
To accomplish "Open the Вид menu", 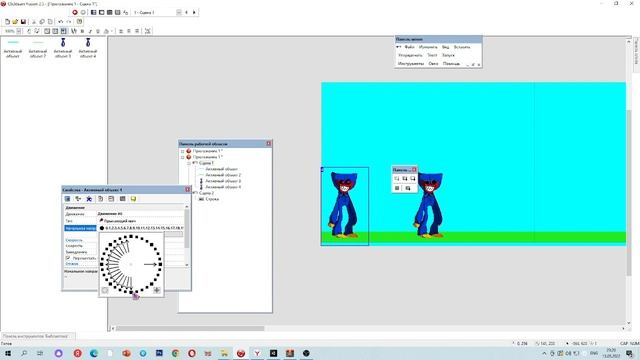I will pos(445,47).
